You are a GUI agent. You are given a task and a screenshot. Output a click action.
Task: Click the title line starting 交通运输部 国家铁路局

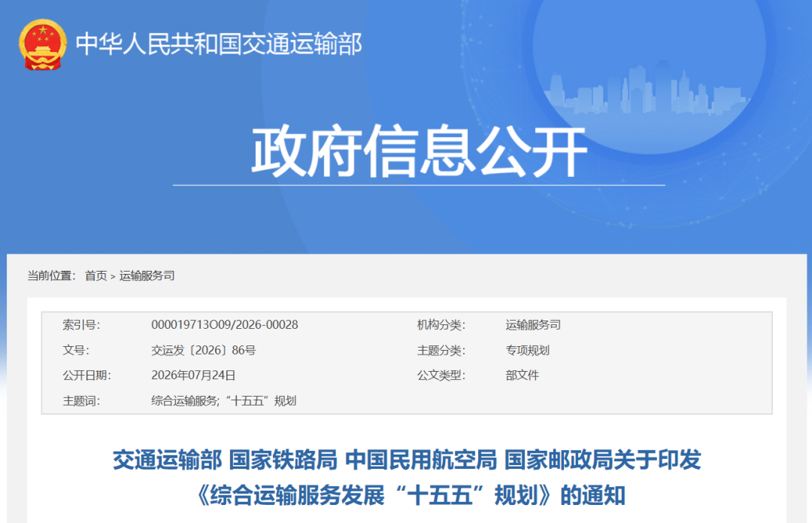(407, 460)
